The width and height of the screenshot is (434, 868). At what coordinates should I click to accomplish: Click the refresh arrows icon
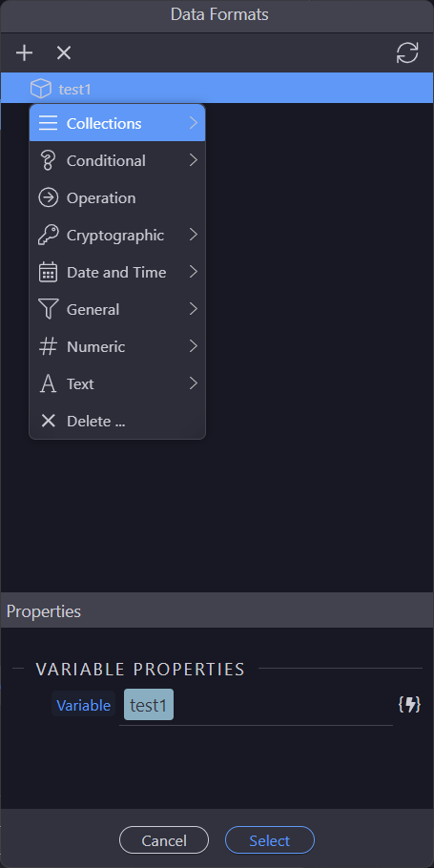(407, 53)
